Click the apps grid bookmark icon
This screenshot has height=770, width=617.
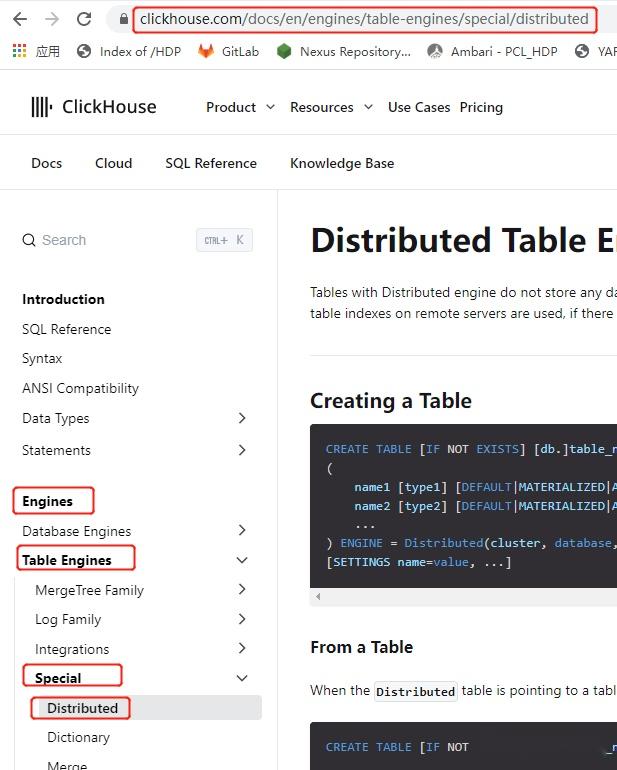[x=20, y=51]
